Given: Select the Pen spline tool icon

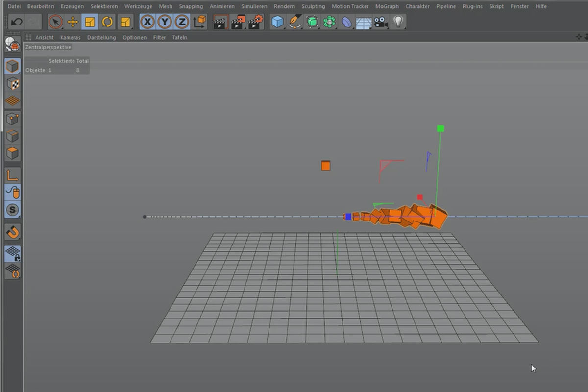Looking at the screenshot, I should 294,22.
